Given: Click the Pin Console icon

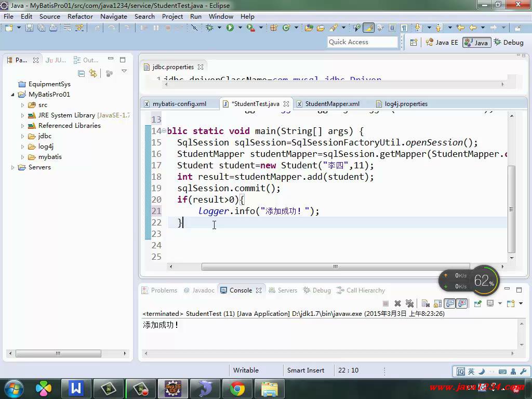Looking at the screenshot, I should coord(478,303).
